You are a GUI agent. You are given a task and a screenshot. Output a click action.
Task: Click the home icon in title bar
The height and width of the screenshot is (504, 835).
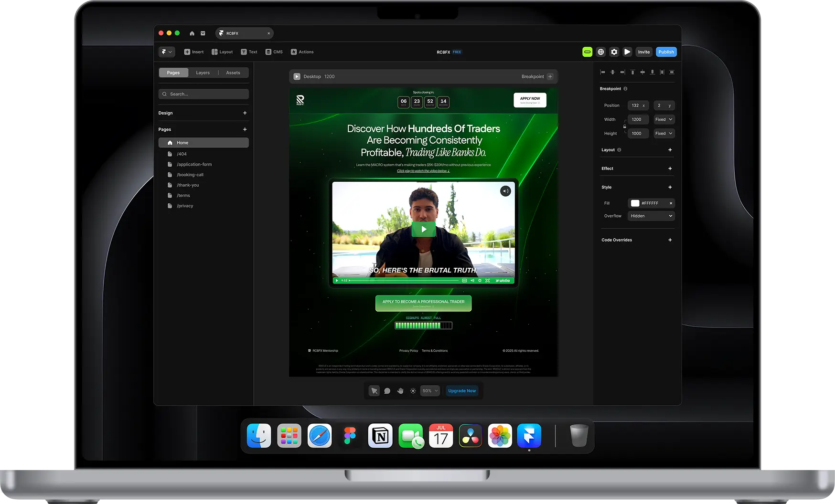click(x=192, y=33)
